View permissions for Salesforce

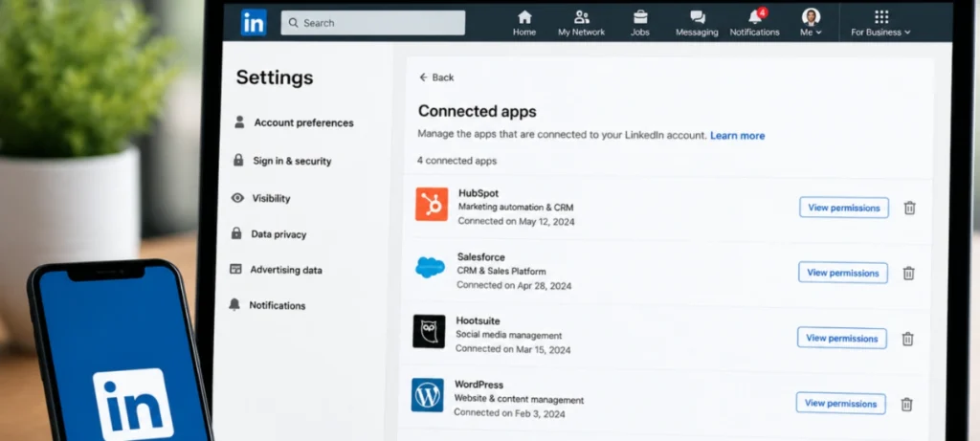[843, 273]
